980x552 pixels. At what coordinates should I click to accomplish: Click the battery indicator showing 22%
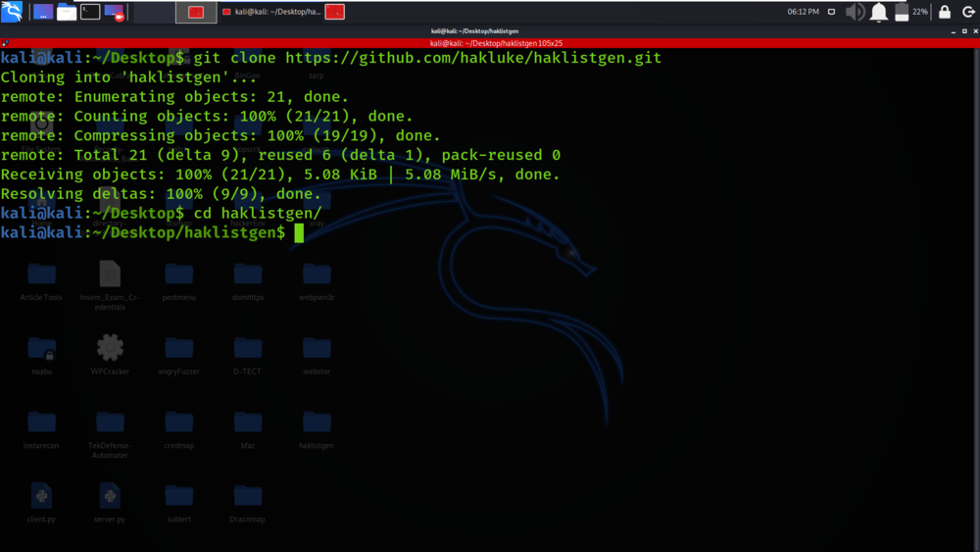[x=910, y=12]
